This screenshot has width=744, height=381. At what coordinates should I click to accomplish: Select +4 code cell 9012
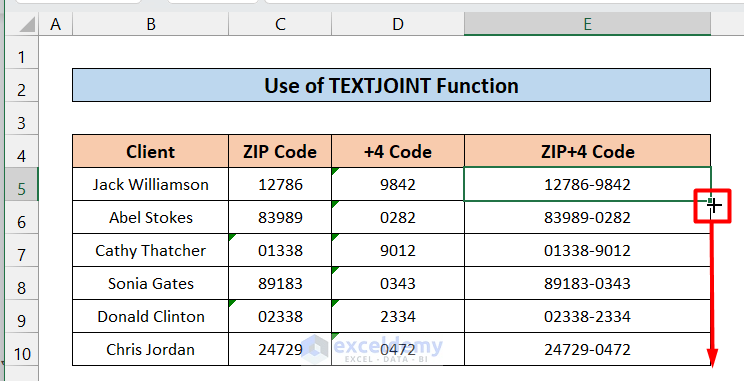pos(398,250)
